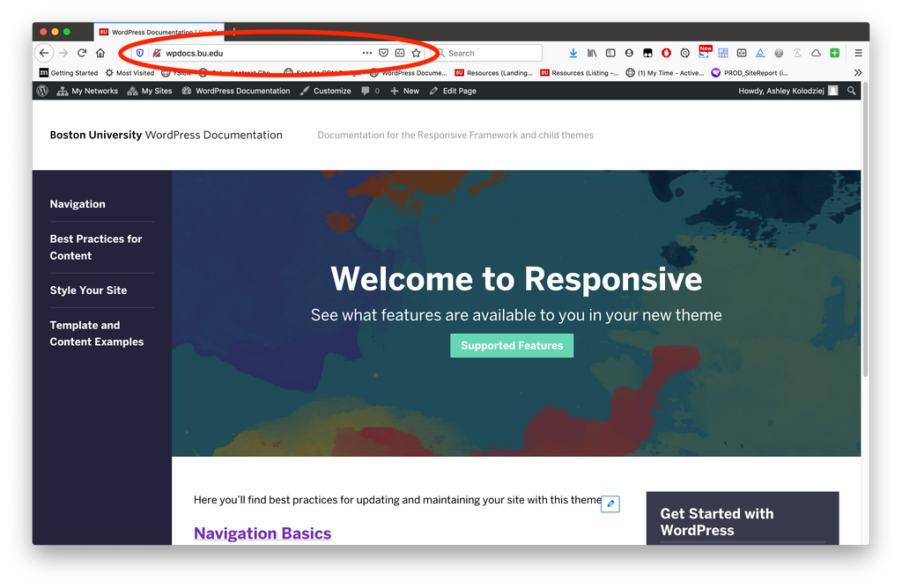The image size is (902, 588).
Task: Open the page actions three-dot menu
Action: [367, 53]
